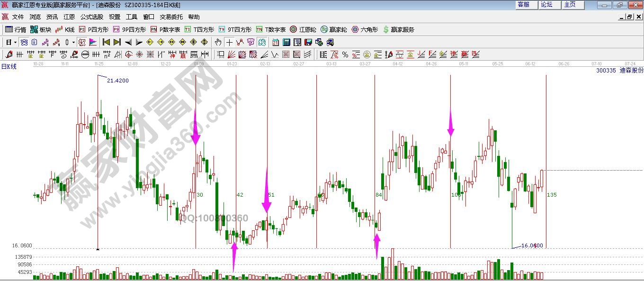Open the calculator icon in toolbar
The height and width of the screenshot is (281, 644).
pos(286,42)
